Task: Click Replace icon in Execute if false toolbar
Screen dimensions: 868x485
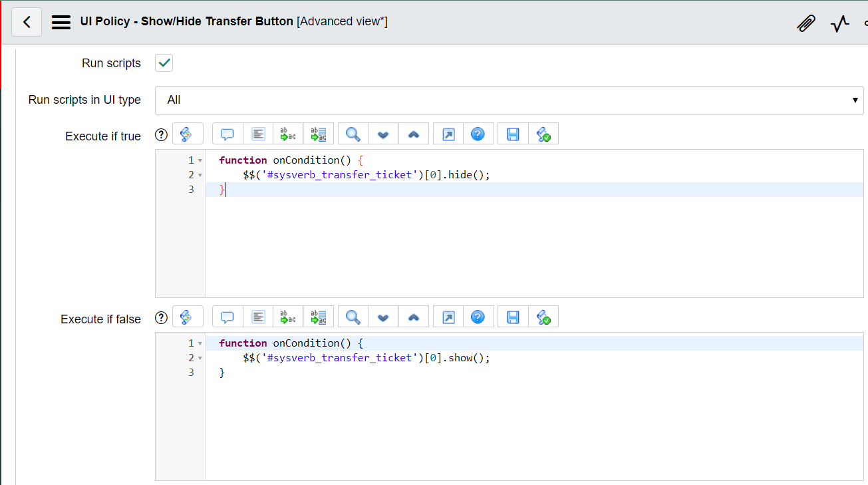Action: [288, 317]
